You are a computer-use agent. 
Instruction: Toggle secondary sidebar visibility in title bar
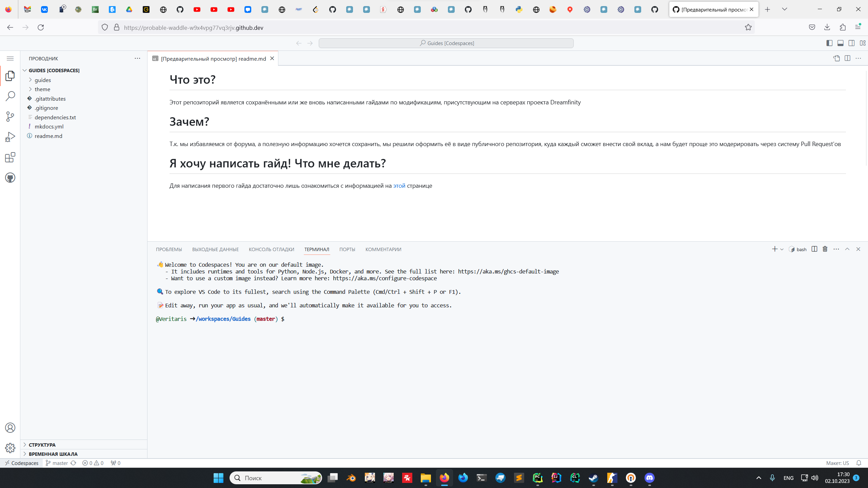coord(851,43)
